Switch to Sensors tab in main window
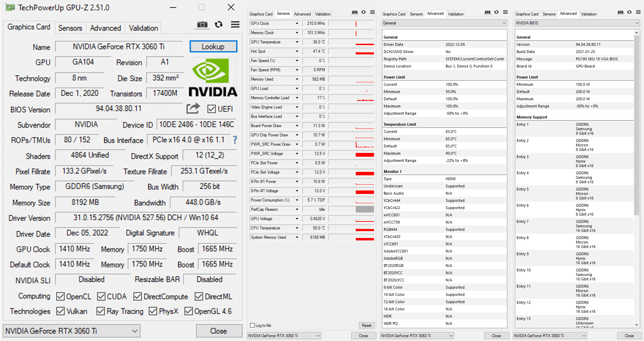The width and height of the screenshot is (644, 341). point(70,28)
